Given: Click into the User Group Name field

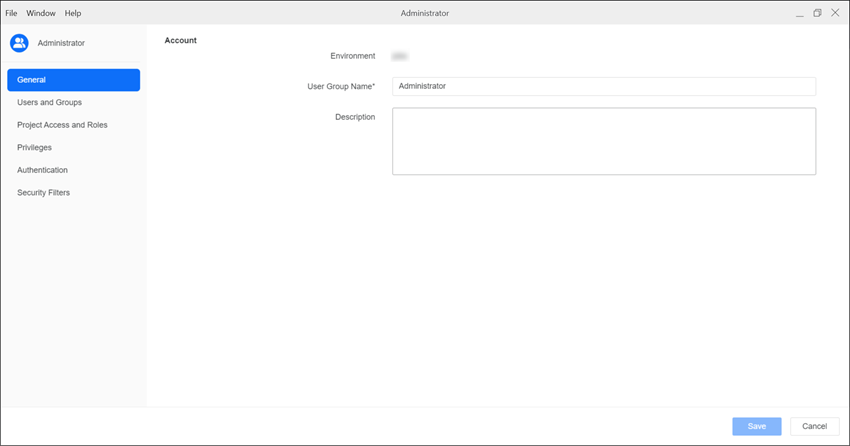Looking at the screenshot, I should click(603, 86).
